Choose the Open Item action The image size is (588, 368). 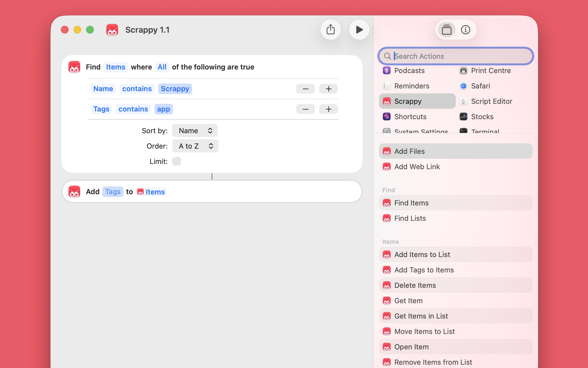coord(456,347)
